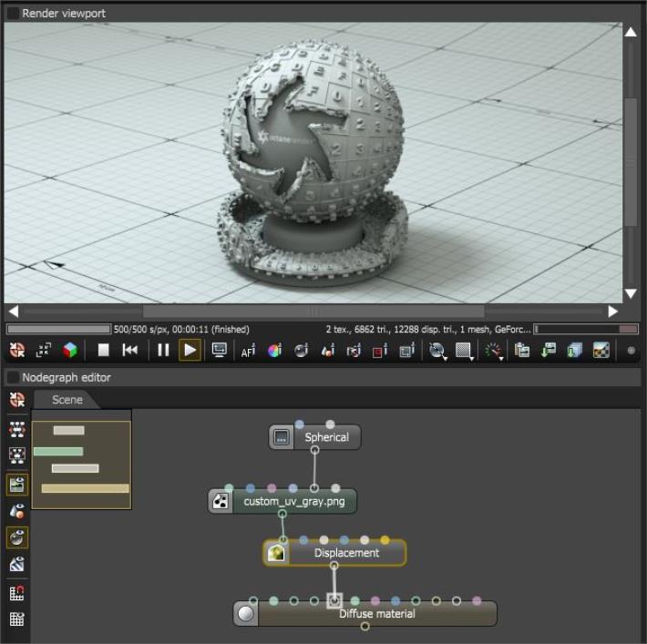Click the Displacement node's icon
The height and width of the screenshot is (644, 647).
(x=276, y=553)
